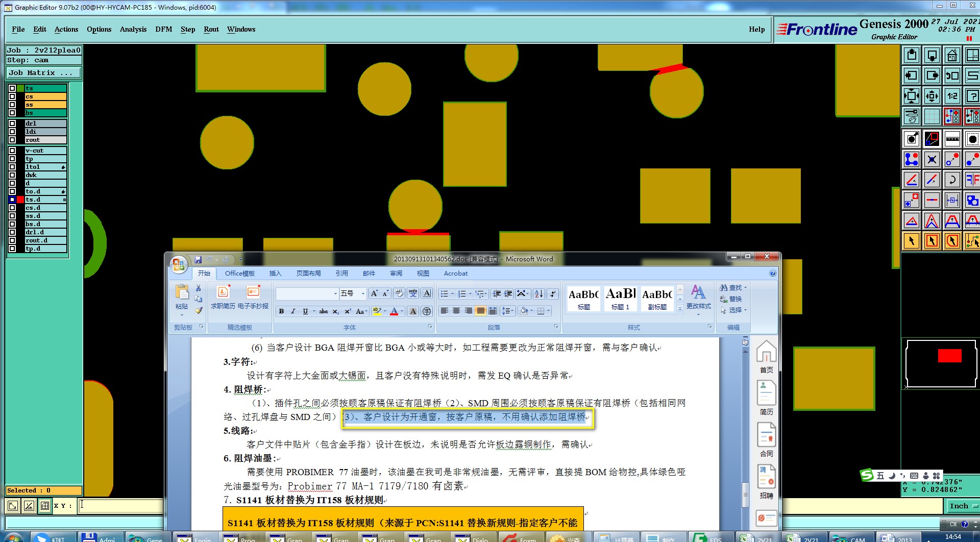Click the zoom-area icon on black background
Viewport: 980px width, 542px height.
[932, 139]
